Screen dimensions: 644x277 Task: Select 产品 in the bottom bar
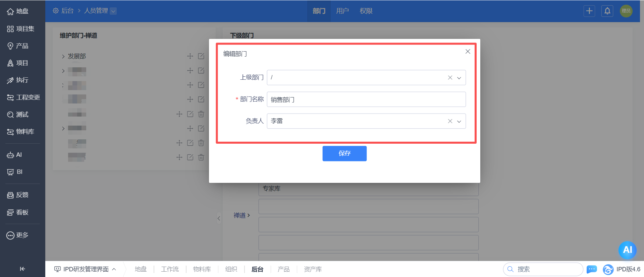tap(283, 269)
